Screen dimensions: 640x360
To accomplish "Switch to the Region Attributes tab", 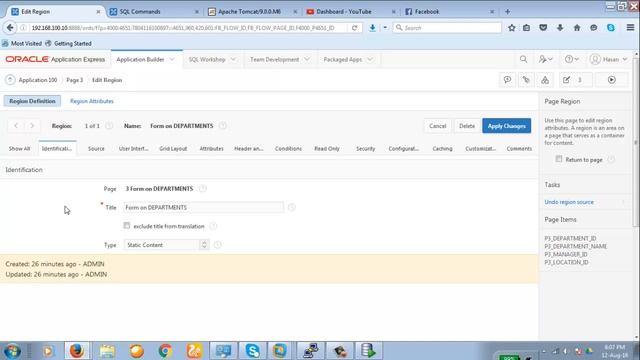I will point(92,101).
